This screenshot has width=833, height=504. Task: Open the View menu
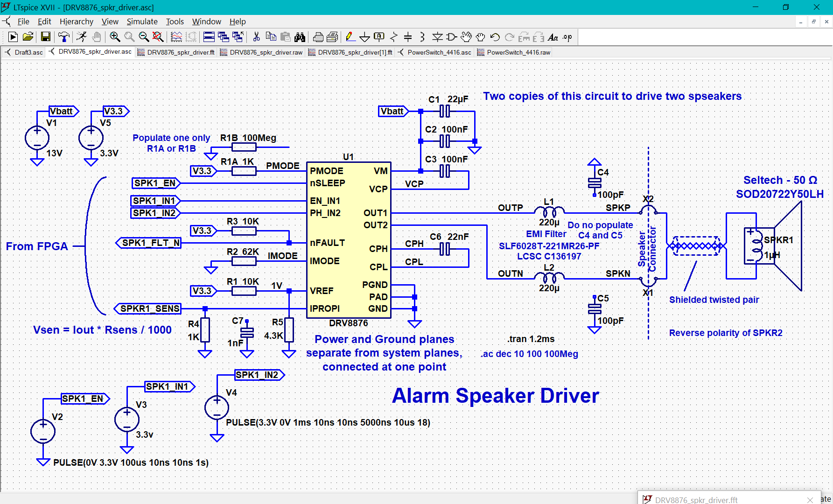click(x=110, y=21)
